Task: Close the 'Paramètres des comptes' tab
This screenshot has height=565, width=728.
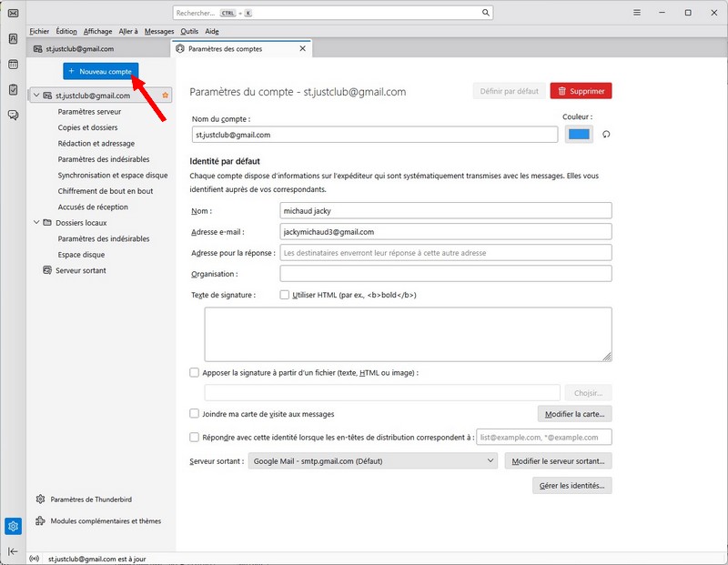Action: click(303, 49)
